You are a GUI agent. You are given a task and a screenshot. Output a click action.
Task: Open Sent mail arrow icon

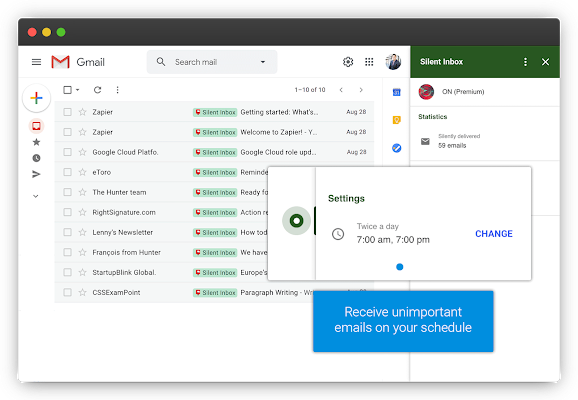(x=36, y=174)
